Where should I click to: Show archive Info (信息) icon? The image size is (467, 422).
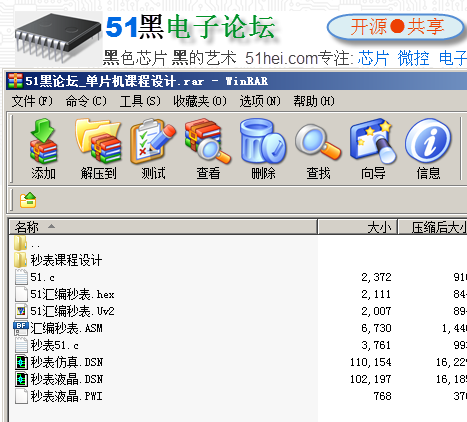pyautogui.click(x=428, y=141)
